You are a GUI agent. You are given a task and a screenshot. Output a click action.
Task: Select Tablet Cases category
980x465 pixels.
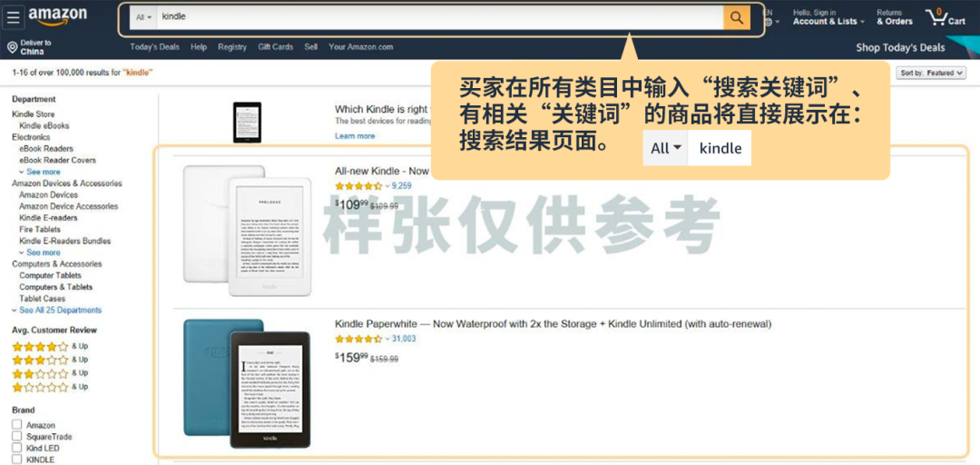[42, 299]
